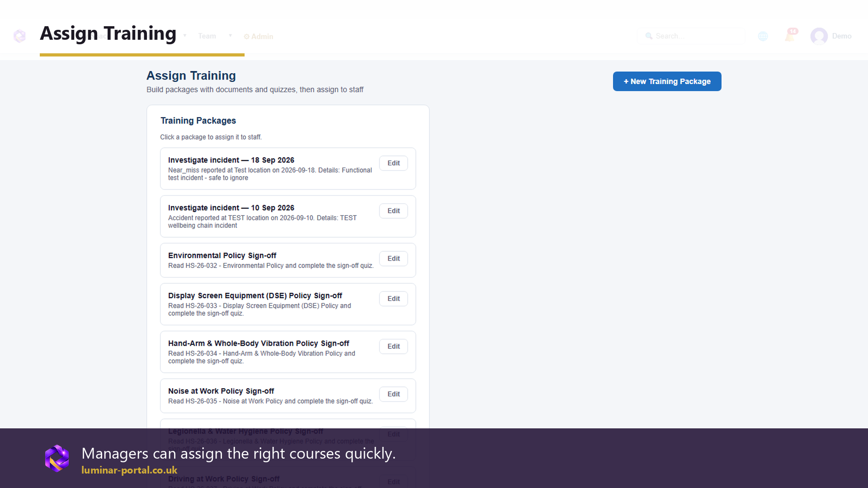Screen dimensions: 868x488
Task: Select Hand-Arm & Whole-Body Vibration Policy title
Action: (259, 343)
